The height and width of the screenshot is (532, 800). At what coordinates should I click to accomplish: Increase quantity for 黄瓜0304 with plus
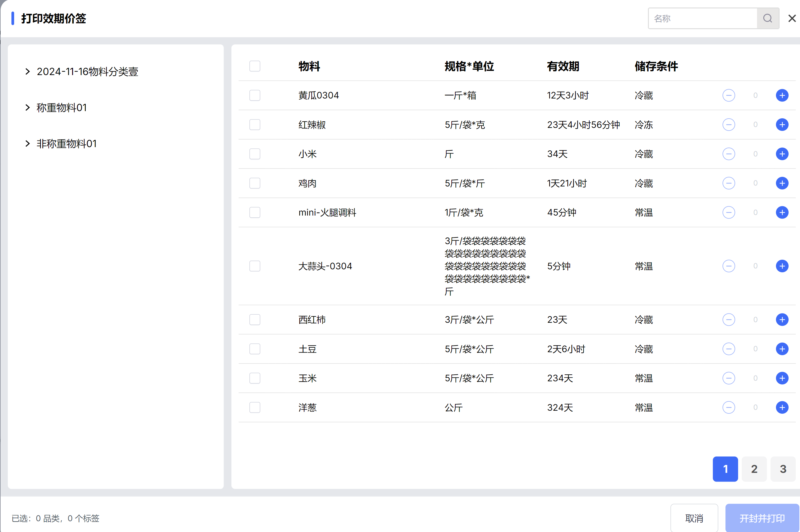point(782,95)
